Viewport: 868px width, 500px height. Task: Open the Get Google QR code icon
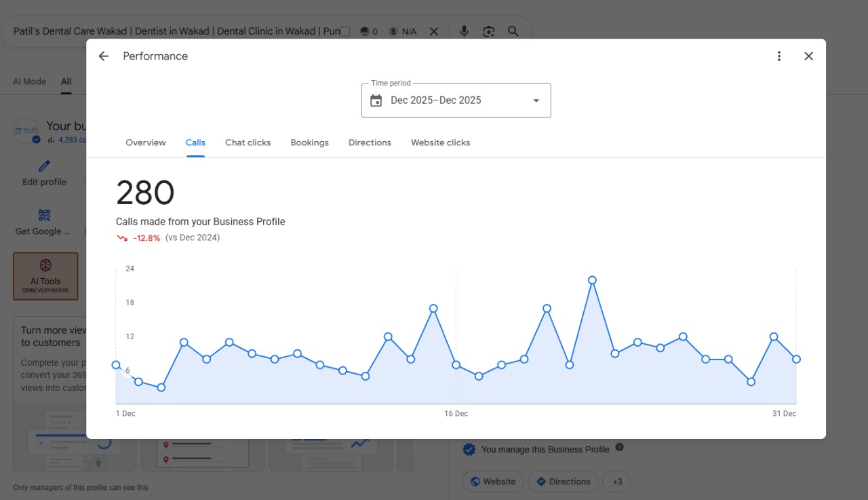point(44,215)
